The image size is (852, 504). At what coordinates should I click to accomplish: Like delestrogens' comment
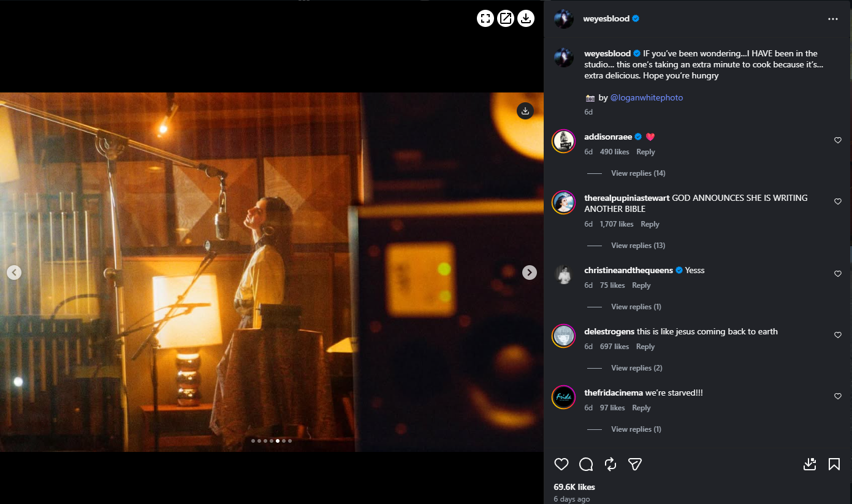point(838,335)
